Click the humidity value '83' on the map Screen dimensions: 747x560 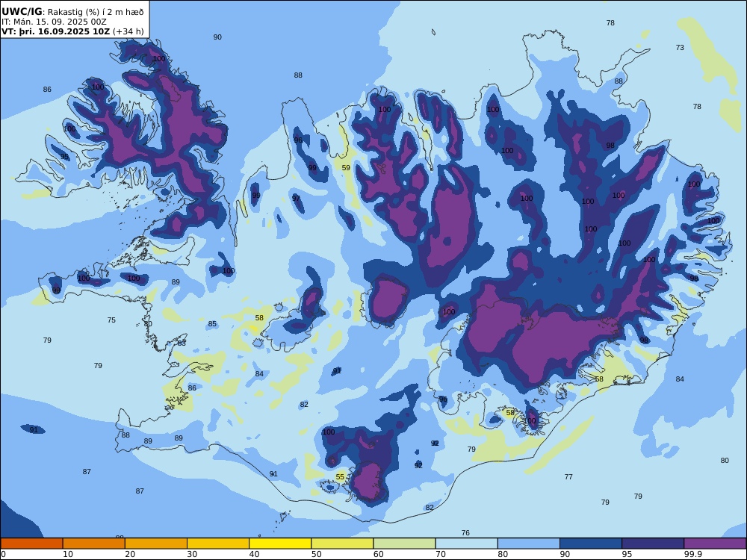click(x=182, y=343)
